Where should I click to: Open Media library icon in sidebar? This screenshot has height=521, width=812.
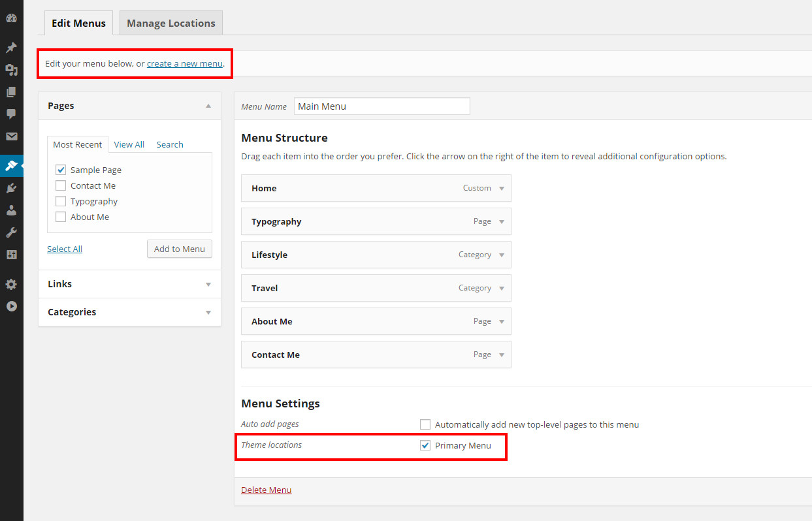point(11,70)
